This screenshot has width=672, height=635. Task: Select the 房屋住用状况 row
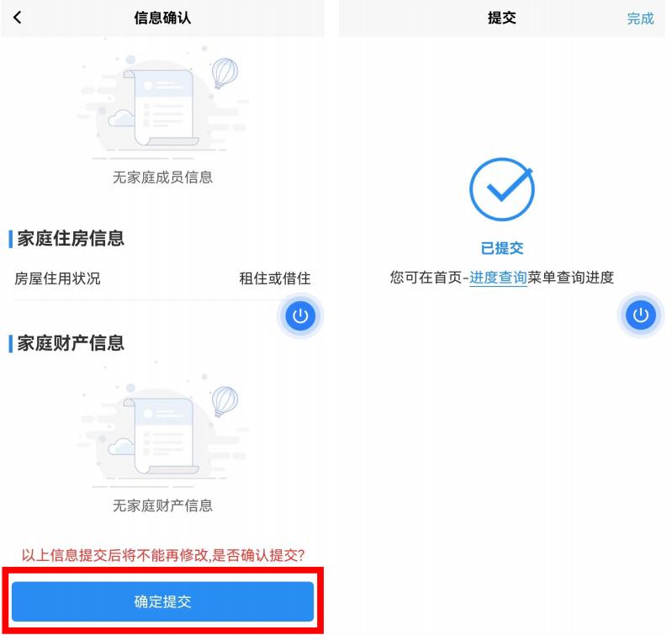(163, 278)
